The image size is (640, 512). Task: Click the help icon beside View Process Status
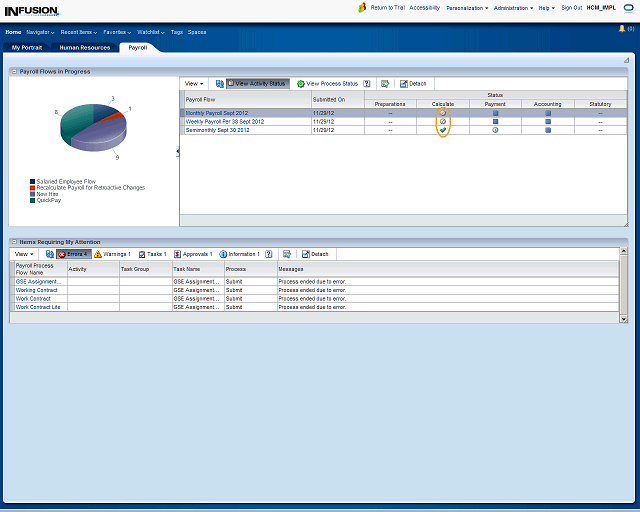point(367,84)
